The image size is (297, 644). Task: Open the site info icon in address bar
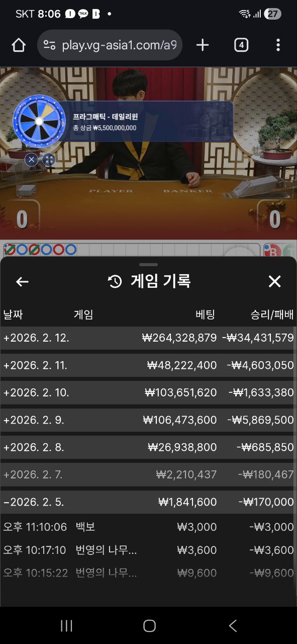click(49, 45)
